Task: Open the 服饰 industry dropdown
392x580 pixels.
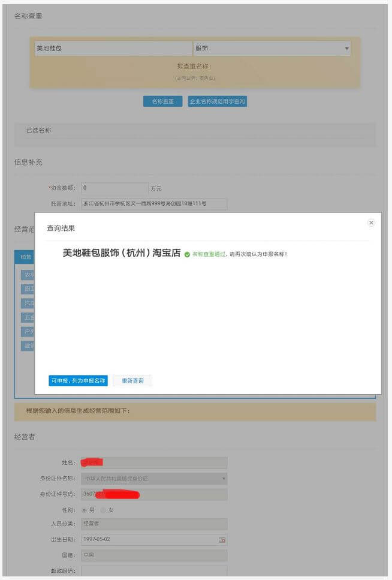Action: 272,49
